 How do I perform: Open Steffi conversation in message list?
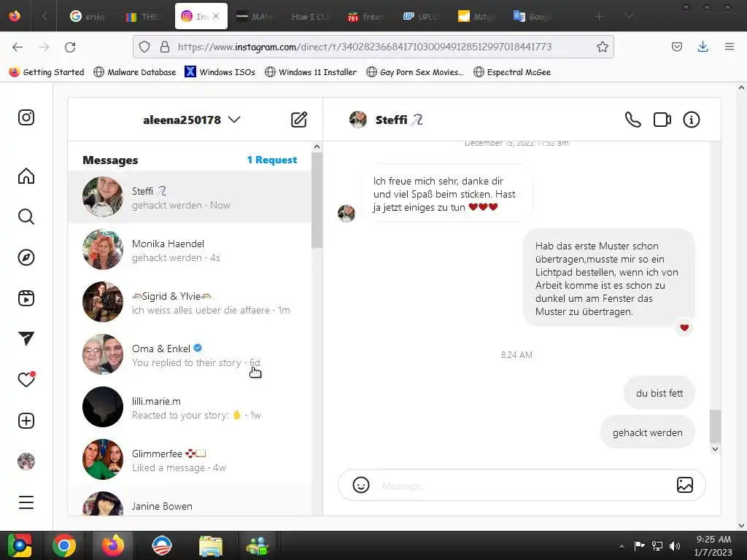190,197
